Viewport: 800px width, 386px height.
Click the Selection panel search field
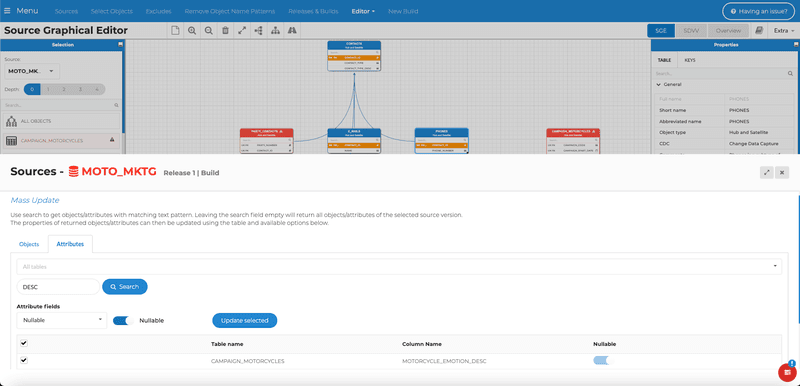[x=62, y=105]
